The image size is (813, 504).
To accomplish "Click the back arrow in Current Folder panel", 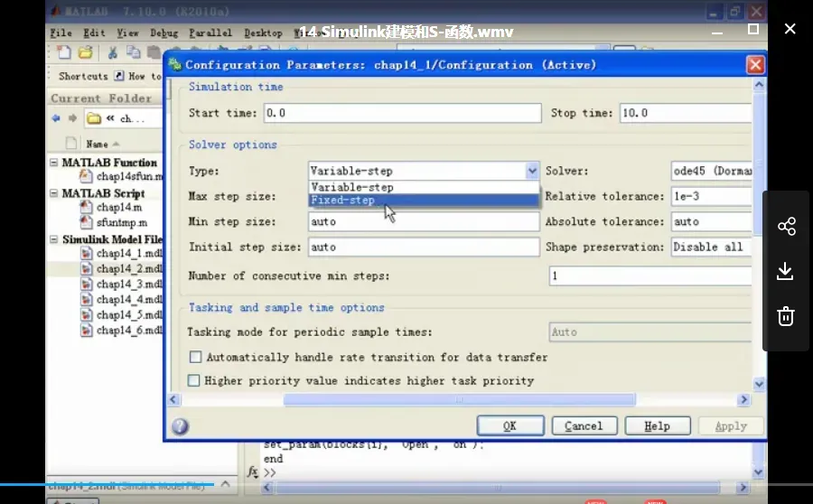I will [56, 118].
